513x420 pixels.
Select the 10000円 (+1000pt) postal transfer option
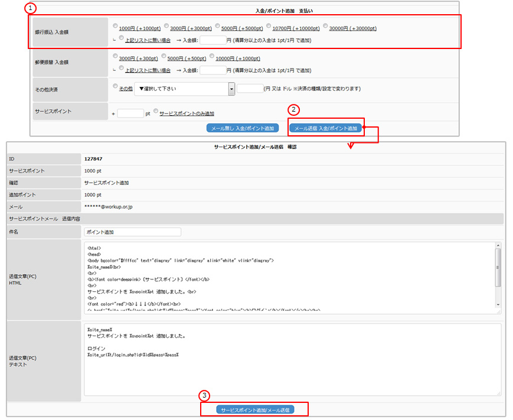point(212,57)
